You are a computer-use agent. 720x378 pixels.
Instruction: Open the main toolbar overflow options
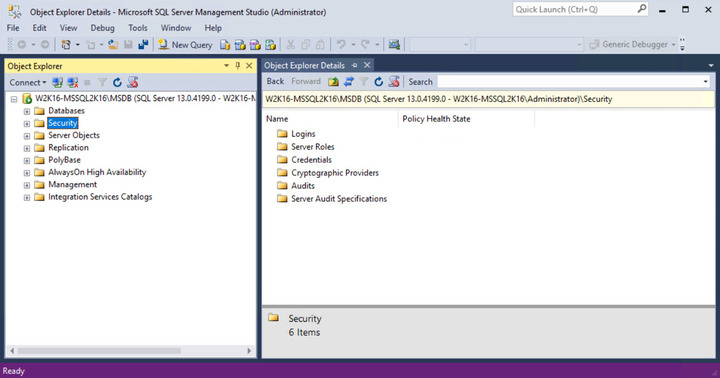(x=682, y=45)
